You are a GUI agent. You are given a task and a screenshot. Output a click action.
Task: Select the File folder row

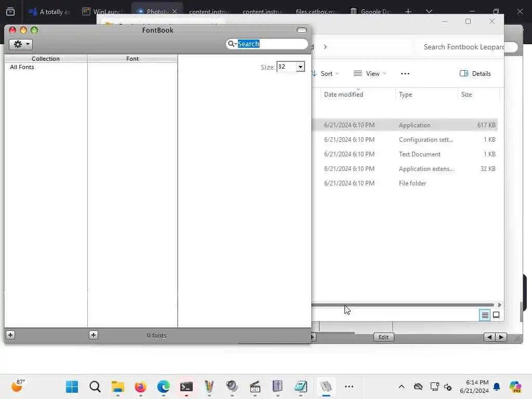(x=404, y=183)
